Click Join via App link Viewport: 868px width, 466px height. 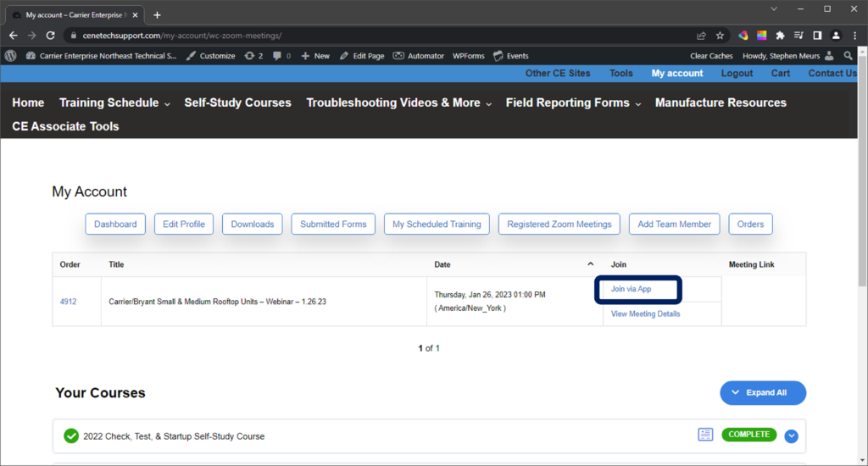coord(631,289)
